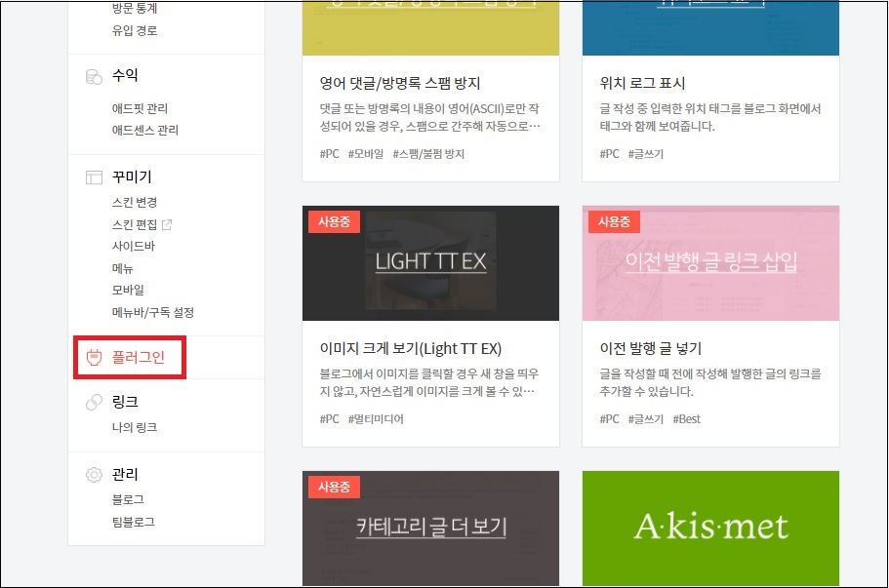The image size is (889, 588).
Task: Open the 링크 section heading
Action: click(x=125, y=402)
